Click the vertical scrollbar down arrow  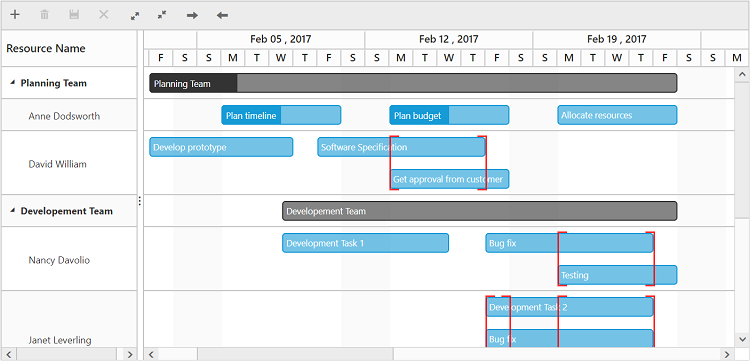pyautogui.click(x=742, y=339)
